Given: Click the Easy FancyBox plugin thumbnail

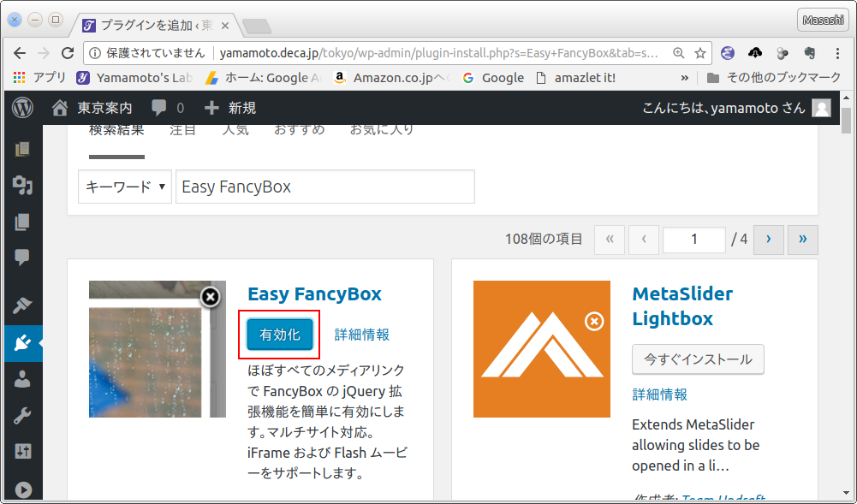Looking at the screenshot, I should (x=158, y=349).
